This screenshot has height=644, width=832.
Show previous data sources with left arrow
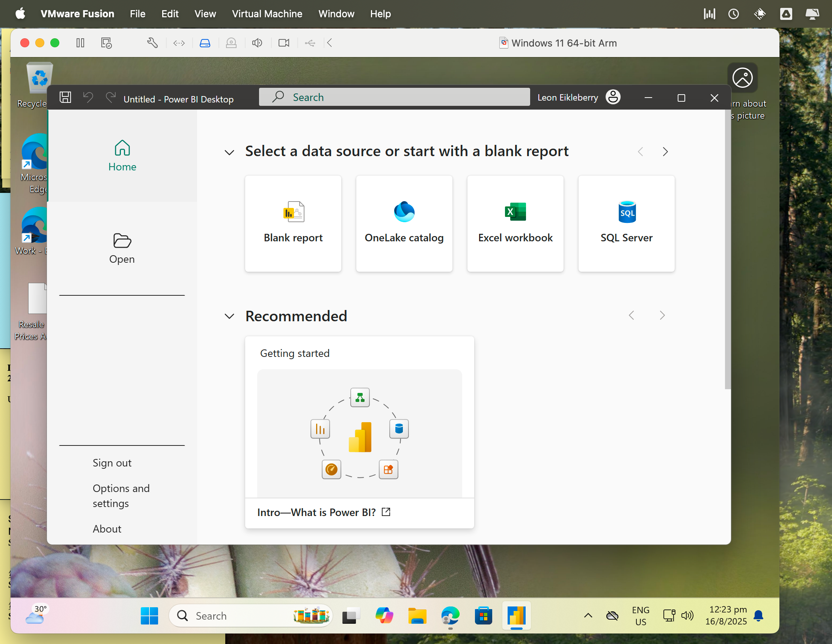[x=641, y=152]
